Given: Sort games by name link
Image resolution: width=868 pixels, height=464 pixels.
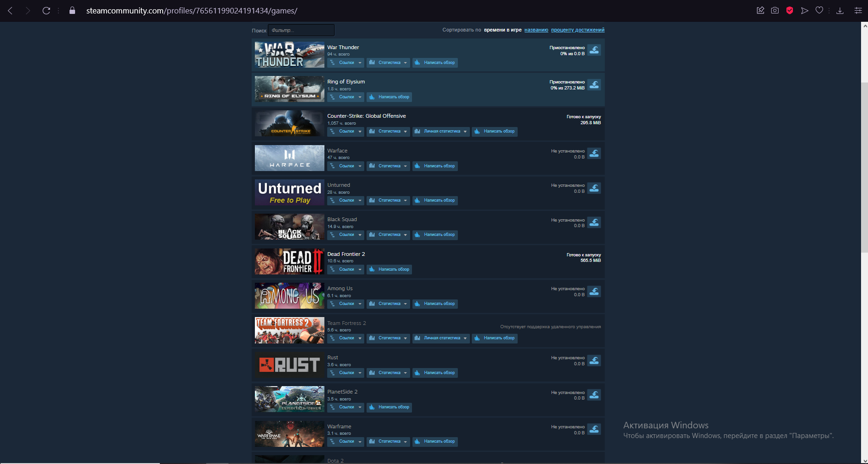Looking at the screenshot, I should coord(536,30).
